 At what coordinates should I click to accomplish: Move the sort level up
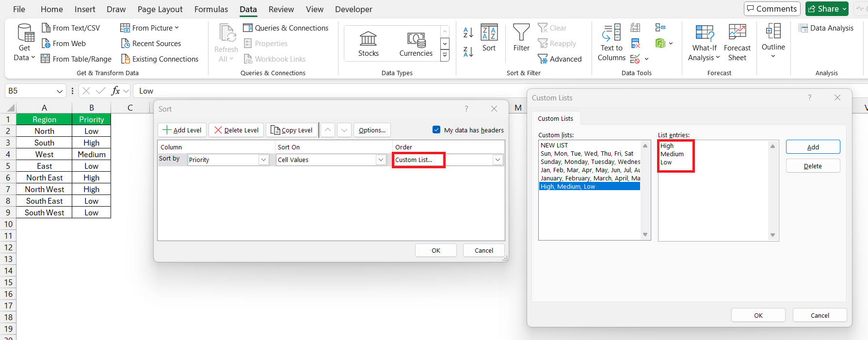pos(328,130)
